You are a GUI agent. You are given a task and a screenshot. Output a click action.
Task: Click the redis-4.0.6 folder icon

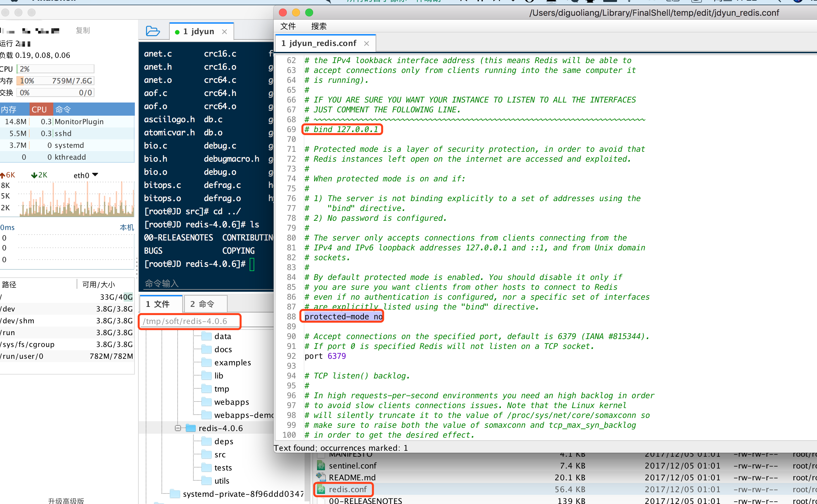(x=191, y=428)
